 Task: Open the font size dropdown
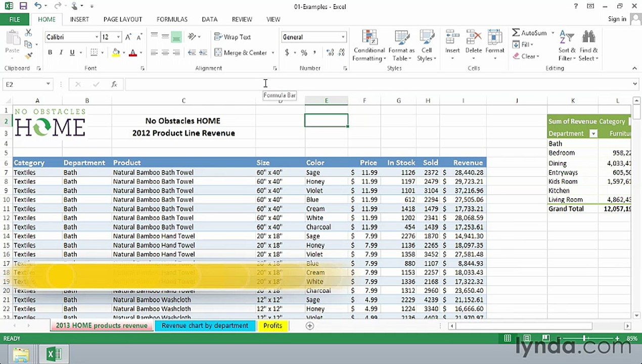(x=118, y=37)
